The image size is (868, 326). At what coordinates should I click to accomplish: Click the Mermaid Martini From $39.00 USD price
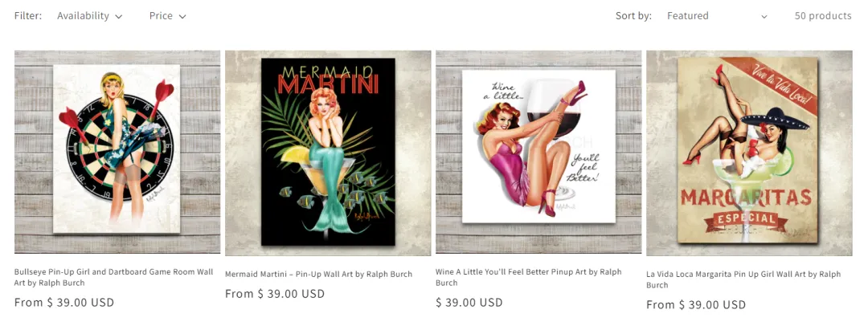pos(275,293)
